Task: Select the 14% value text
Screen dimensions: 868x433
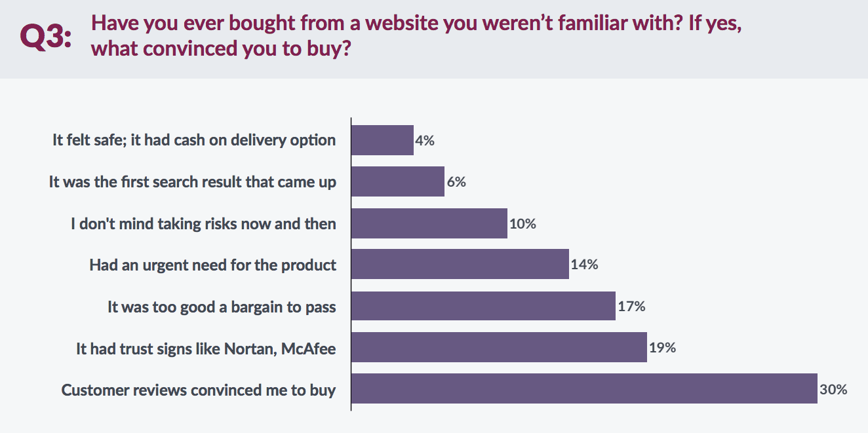Action: click(x=584, y=265)
